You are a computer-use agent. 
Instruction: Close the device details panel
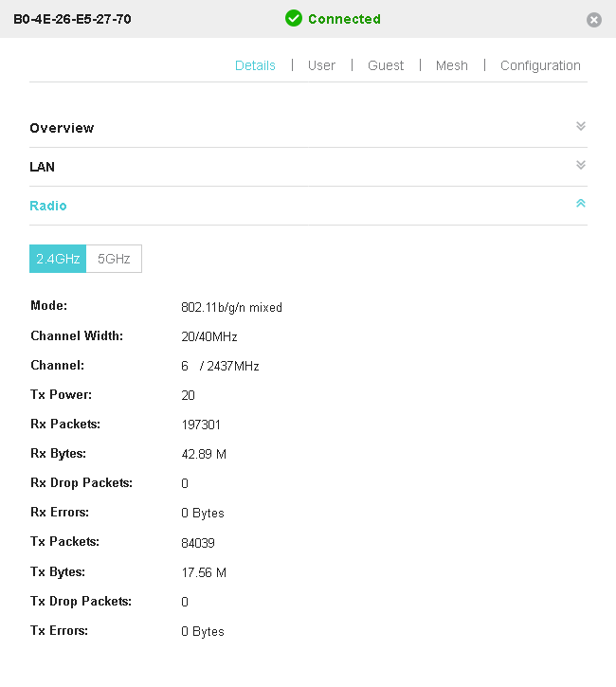[x=594, y=20]
